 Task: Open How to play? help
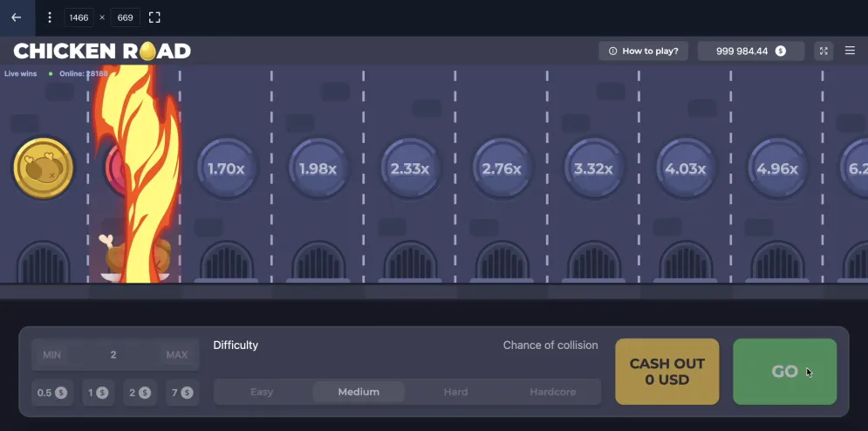[x=644, y=51]
